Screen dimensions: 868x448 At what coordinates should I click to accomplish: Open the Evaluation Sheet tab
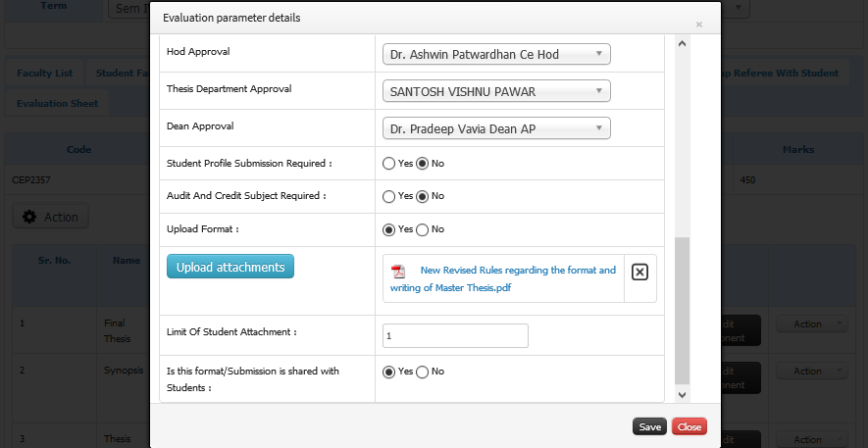(x=57, y=104)
